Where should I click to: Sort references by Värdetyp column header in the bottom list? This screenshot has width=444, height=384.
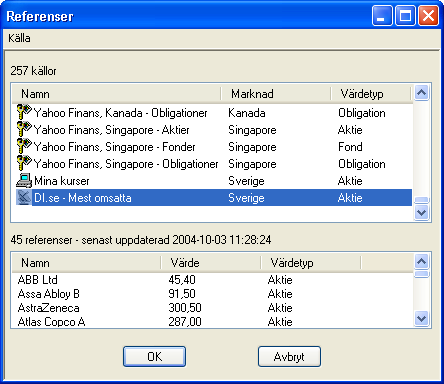point(311,263)
